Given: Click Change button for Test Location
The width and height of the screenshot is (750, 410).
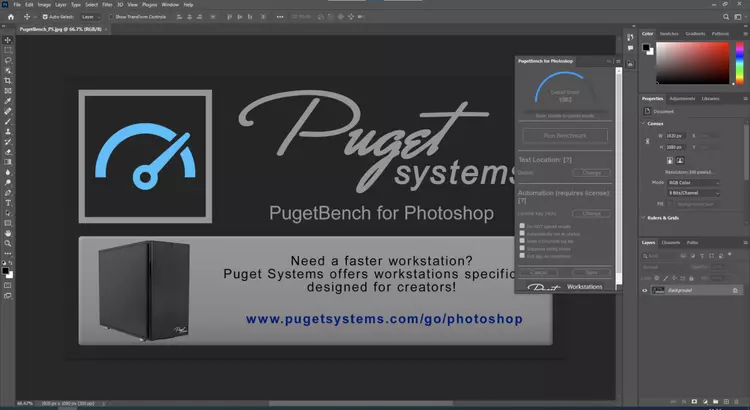Looking at the screenshot, I should pyautogui.click(x=591, y=173).
